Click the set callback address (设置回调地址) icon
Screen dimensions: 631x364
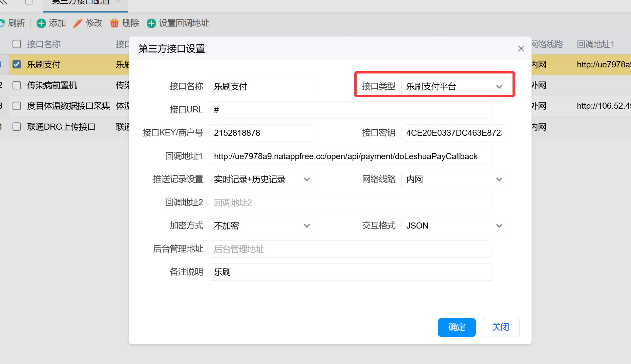point(151,23)
